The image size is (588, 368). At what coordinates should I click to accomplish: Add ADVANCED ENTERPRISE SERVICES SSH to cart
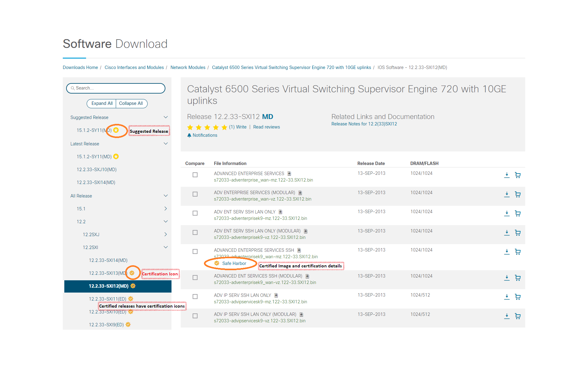(x=518, y=252)
